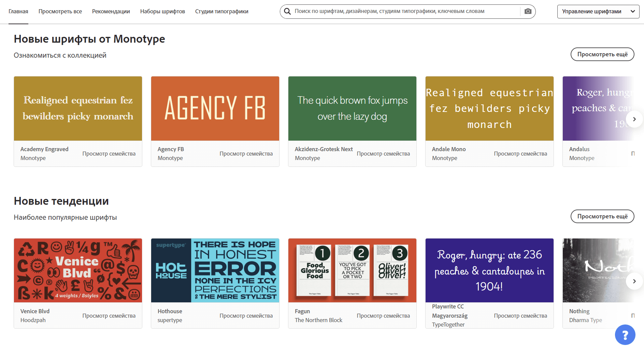The image size is (644, 346).
Task: Click the Новые шрифты от Monotype heading
Action: 89,39
